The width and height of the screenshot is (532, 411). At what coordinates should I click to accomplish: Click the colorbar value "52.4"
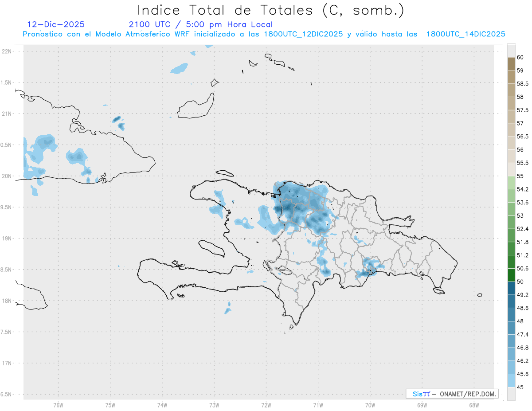[522, 229]
